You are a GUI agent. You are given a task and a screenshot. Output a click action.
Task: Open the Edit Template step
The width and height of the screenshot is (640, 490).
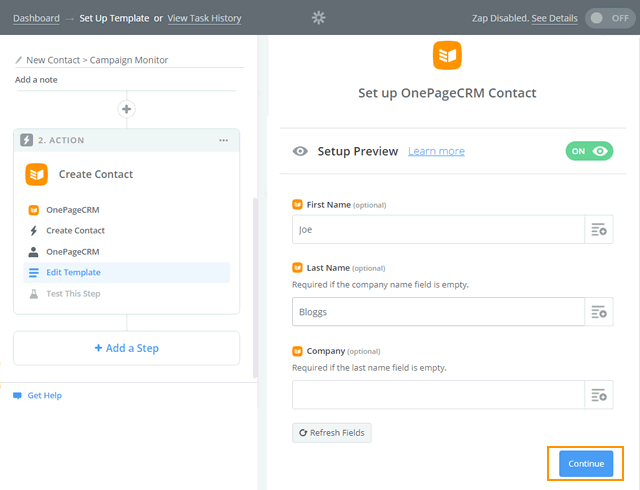click(x=127, y=272)
